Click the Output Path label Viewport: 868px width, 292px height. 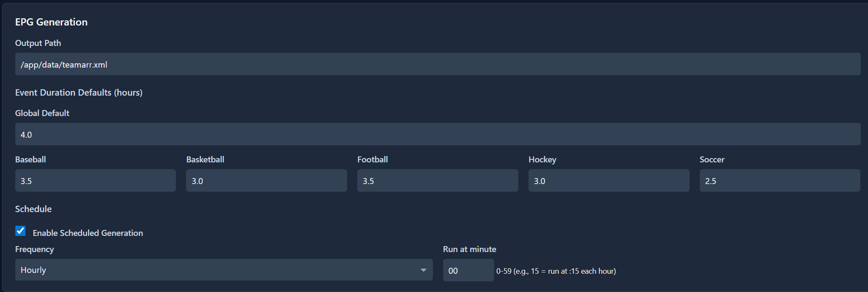point(38,43)
